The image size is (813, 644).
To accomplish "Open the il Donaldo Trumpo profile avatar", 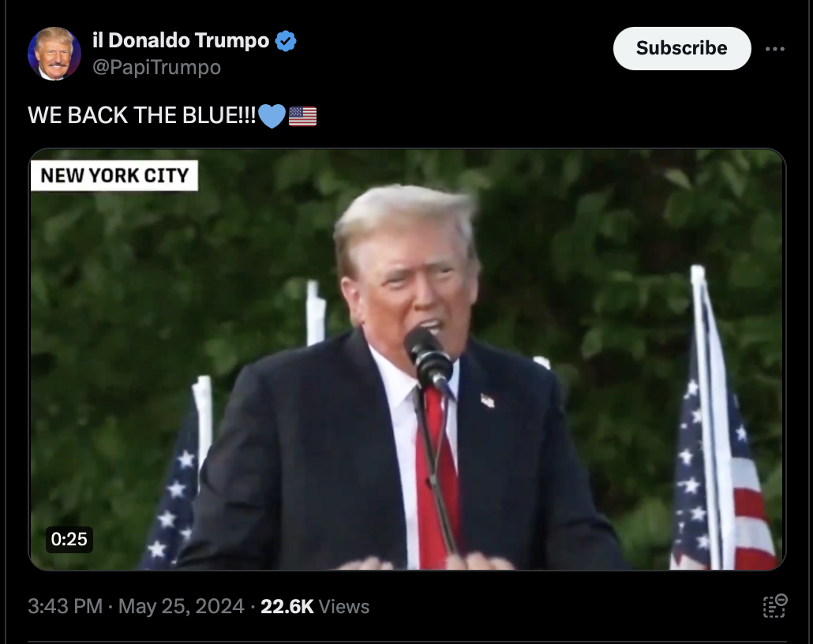I will pos(54,54).
